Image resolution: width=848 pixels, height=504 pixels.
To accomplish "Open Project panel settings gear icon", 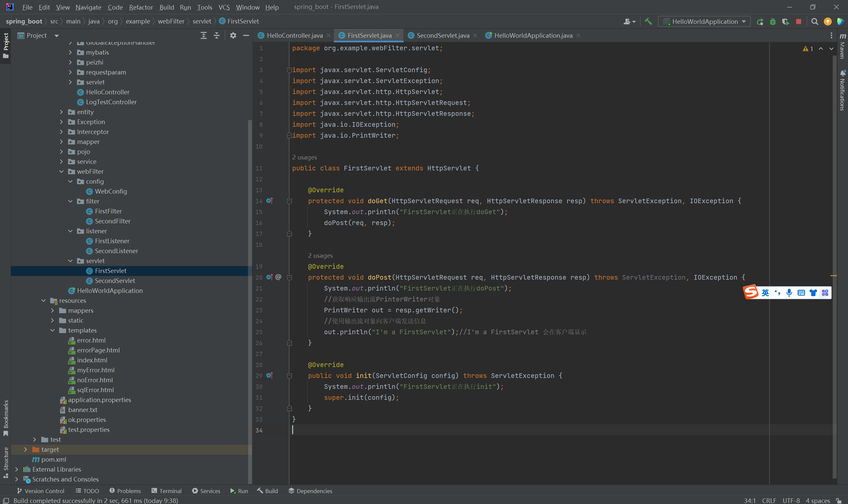I will (233, 35).
